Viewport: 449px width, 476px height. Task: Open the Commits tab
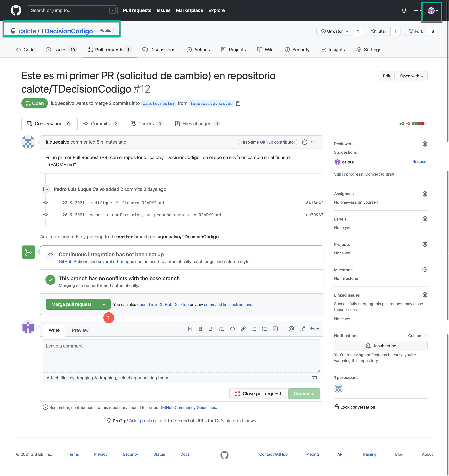[x=100, y=124]
